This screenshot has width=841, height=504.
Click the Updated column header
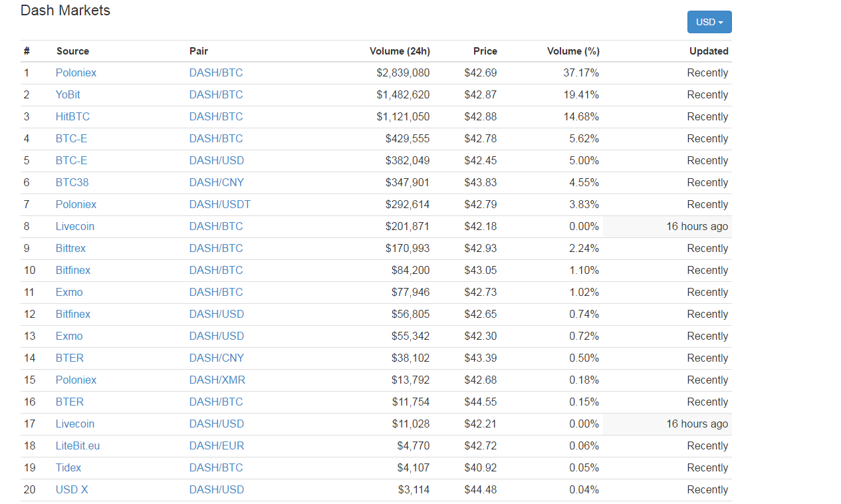tap(709, 51)
